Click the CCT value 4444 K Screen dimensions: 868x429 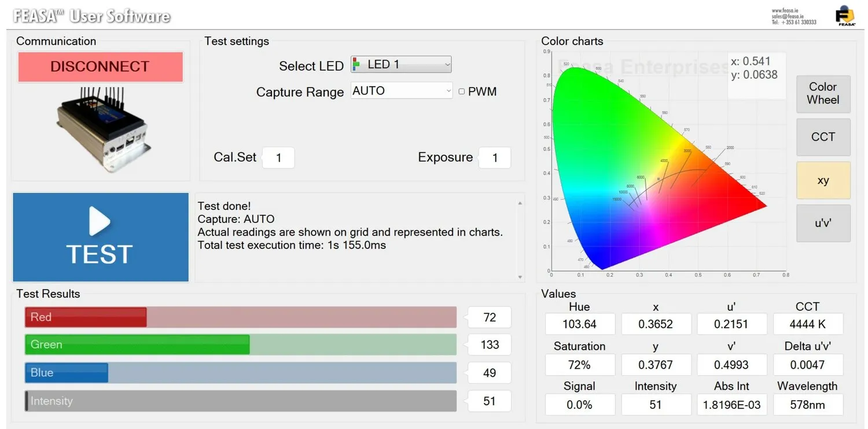pos(808,324)
